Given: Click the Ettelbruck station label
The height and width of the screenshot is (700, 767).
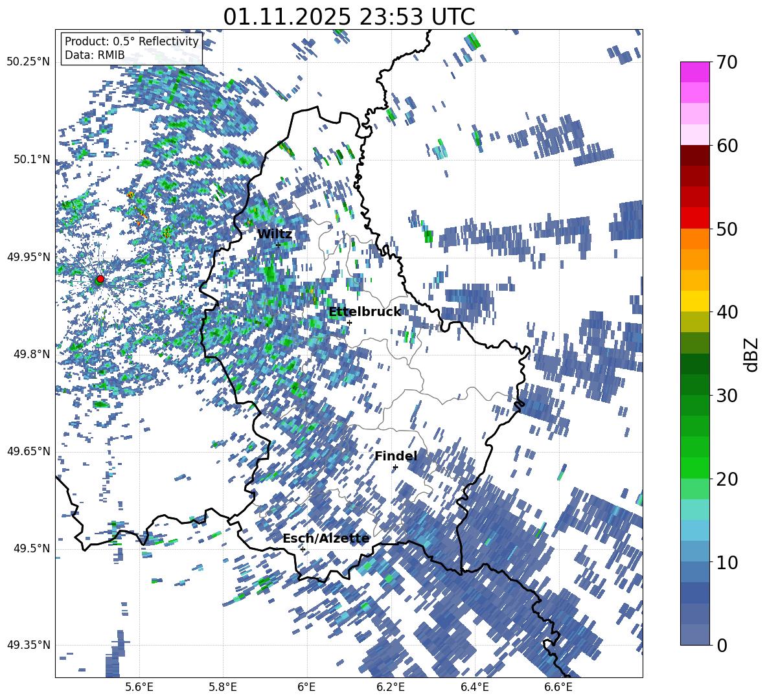Looking at the screenshot, I should coord(365,312).
